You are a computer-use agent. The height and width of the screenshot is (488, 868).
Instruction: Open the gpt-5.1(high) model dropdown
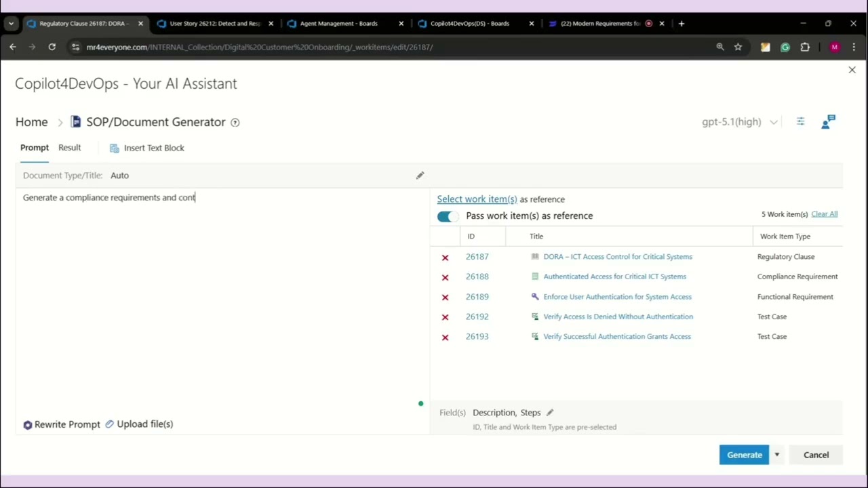[739, 122]
